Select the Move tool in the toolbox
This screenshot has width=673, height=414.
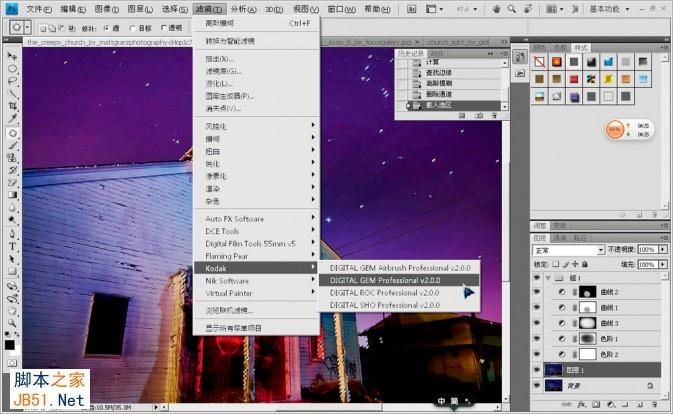[12, 56]
